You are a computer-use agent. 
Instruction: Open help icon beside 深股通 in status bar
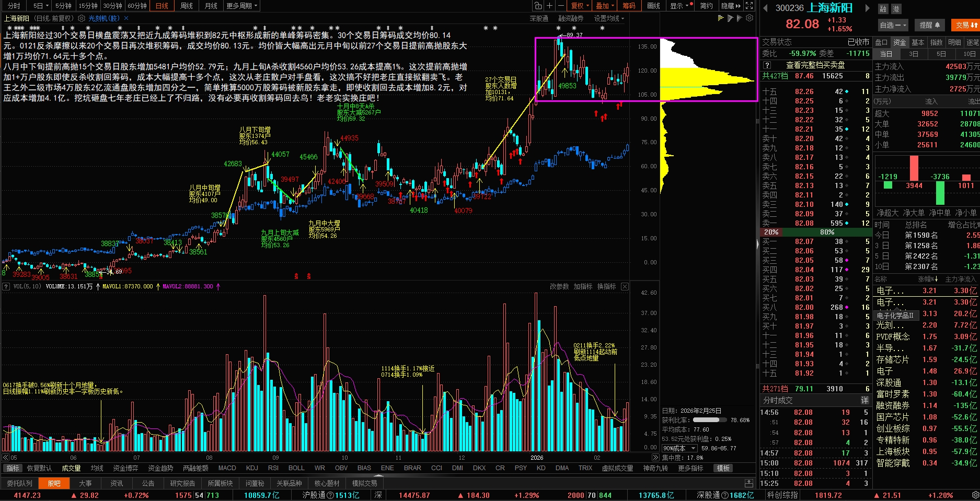pos(725,495)
